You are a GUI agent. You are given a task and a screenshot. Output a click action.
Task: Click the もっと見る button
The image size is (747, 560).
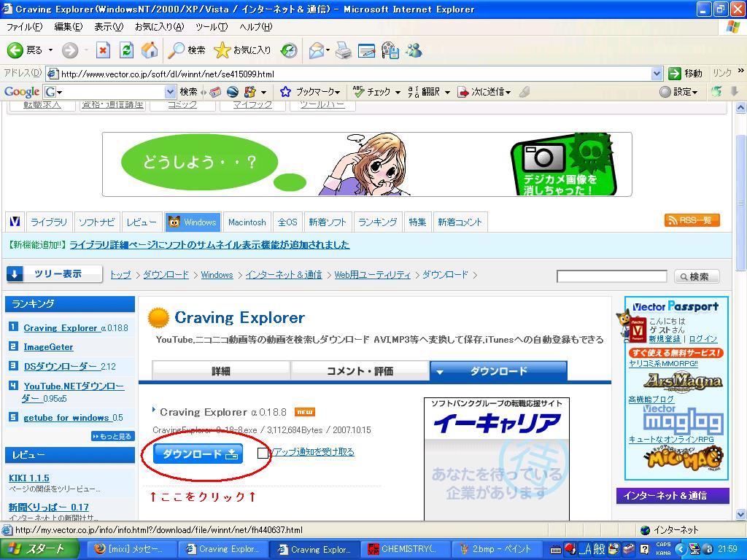tap(113, 436)
